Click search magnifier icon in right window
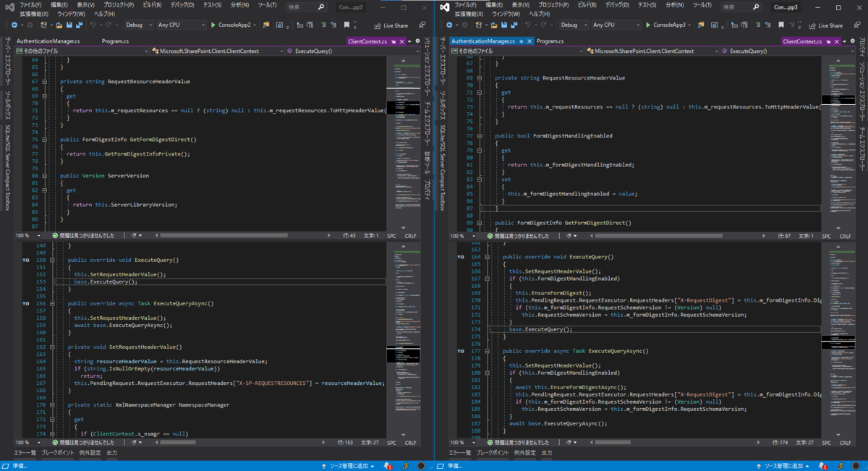 tap(755, 7)
